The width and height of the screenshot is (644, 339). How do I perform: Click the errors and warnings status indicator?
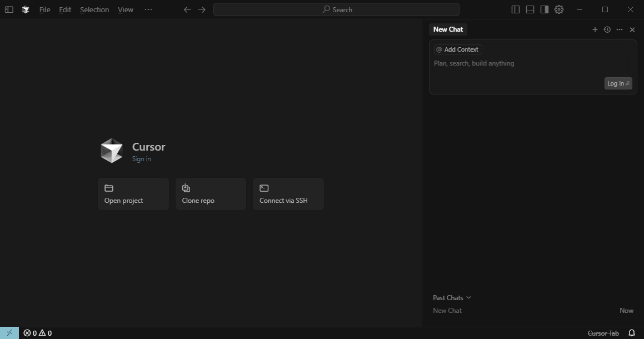point(38,333)
